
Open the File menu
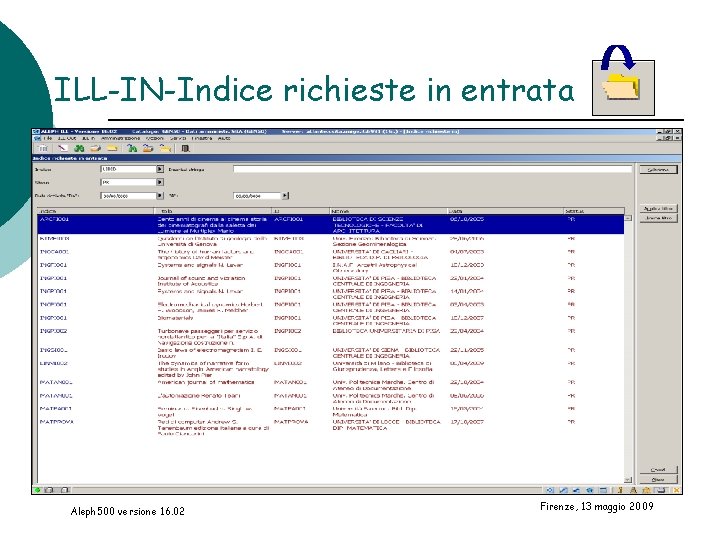(48, 138)
